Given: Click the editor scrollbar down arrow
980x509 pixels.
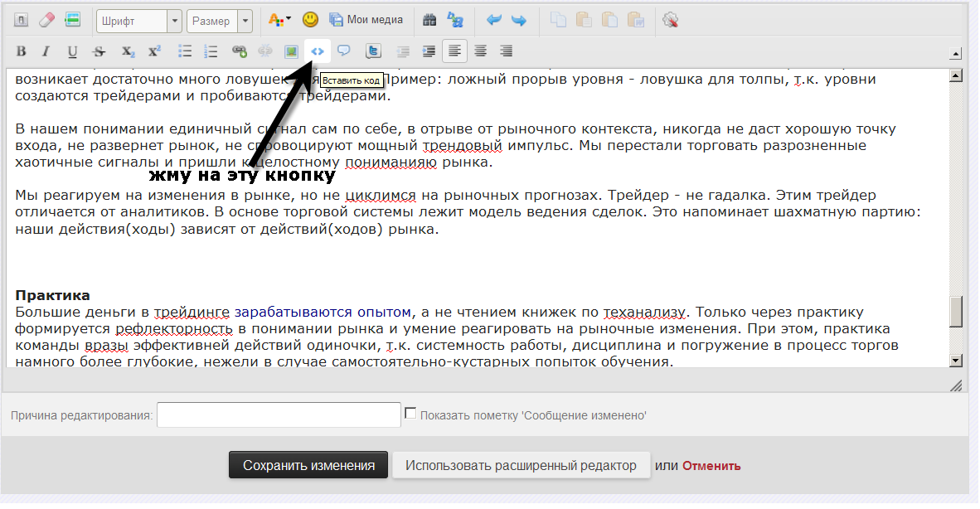Looking at the screenshot, I should [x=955, y=361].
